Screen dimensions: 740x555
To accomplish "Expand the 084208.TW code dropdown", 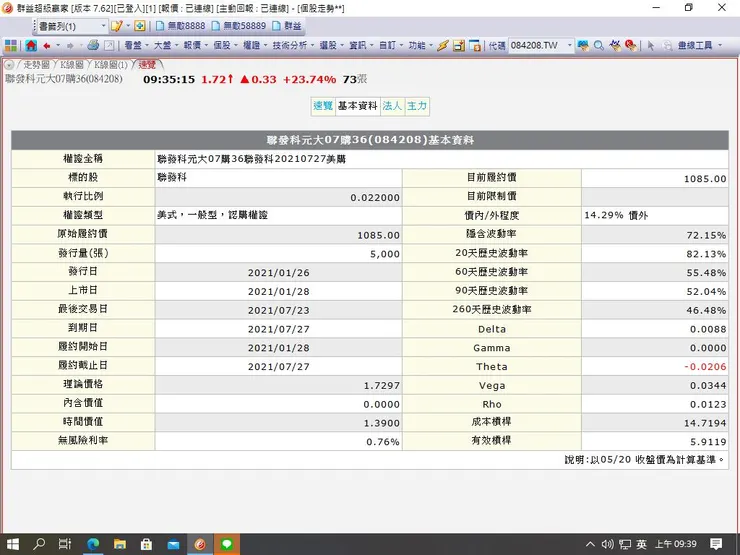I will 570,45.
